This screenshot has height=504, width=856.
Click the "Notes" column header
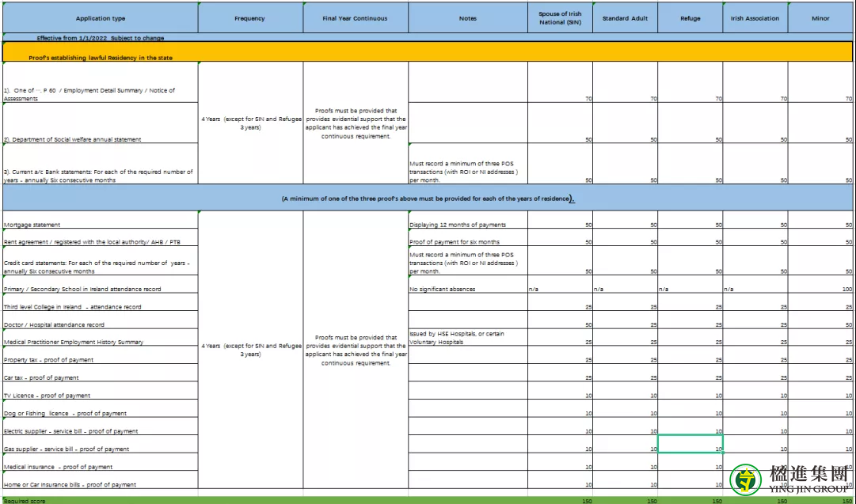468,18
